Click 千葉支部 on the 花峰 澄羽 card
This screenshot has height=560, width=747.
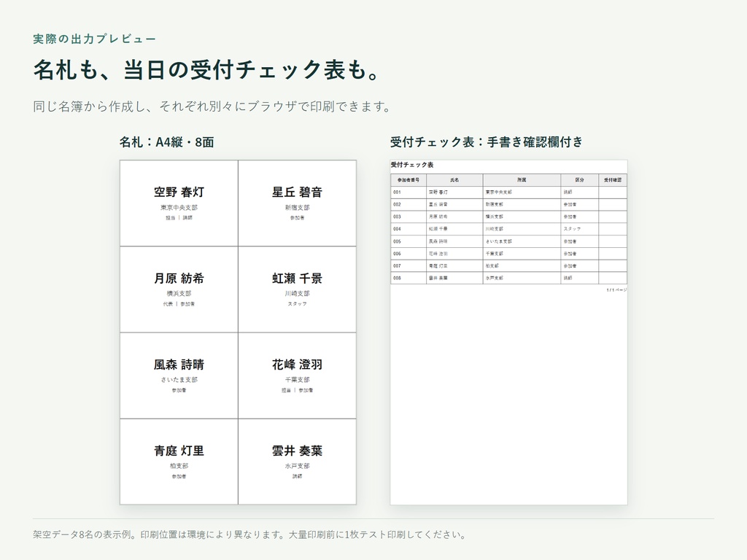[x=298, y=380]
